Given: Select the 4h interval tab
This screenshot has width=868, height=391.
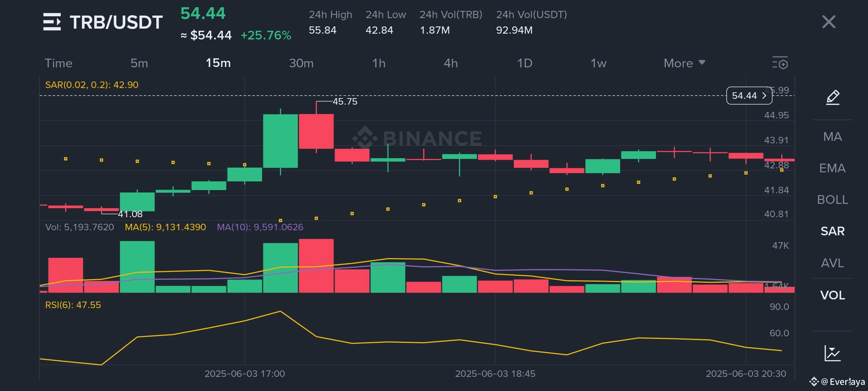Looking at the screenshot, I should 451,63.
